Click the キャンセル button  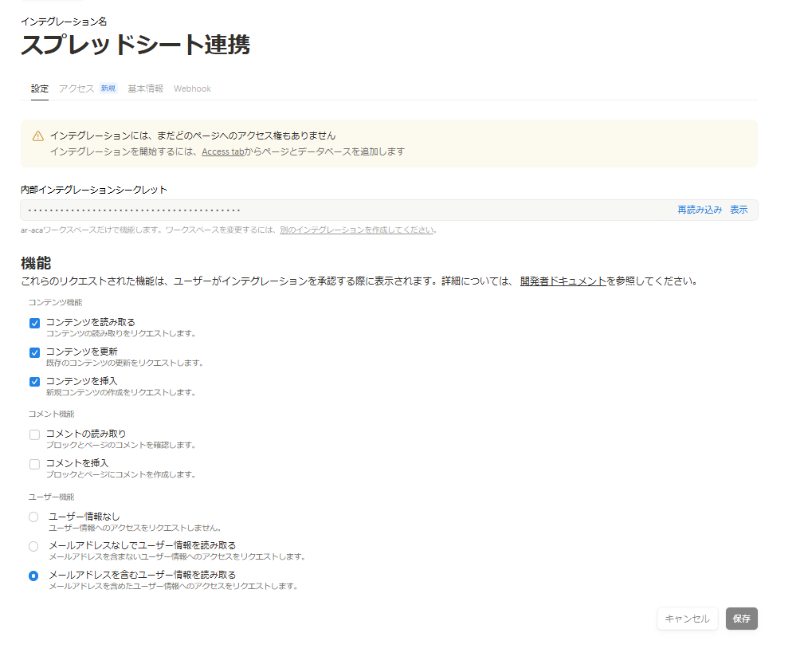click(687, 619)
